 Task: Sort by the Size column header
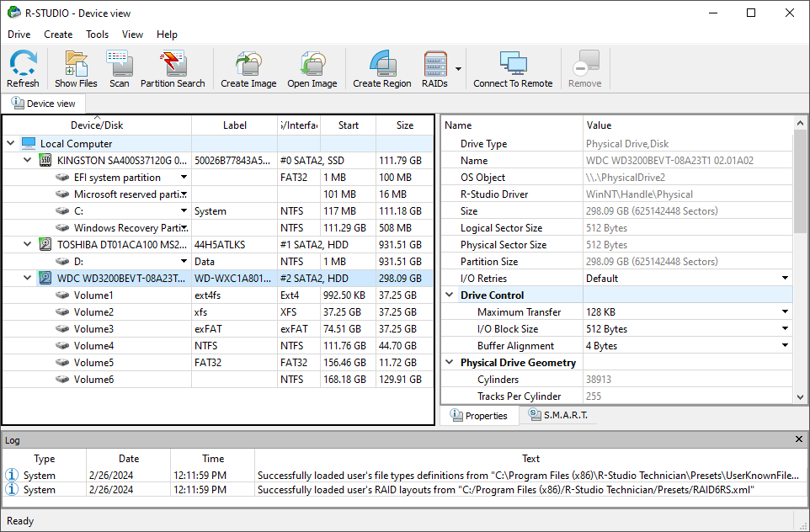tap(405, 125)
